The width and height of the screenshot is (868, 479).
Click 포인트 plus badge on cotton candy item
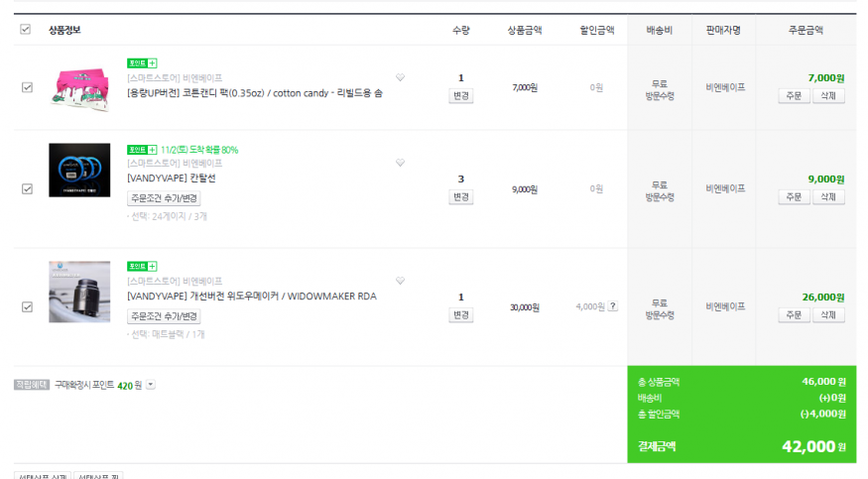click(x=142, y=63)
